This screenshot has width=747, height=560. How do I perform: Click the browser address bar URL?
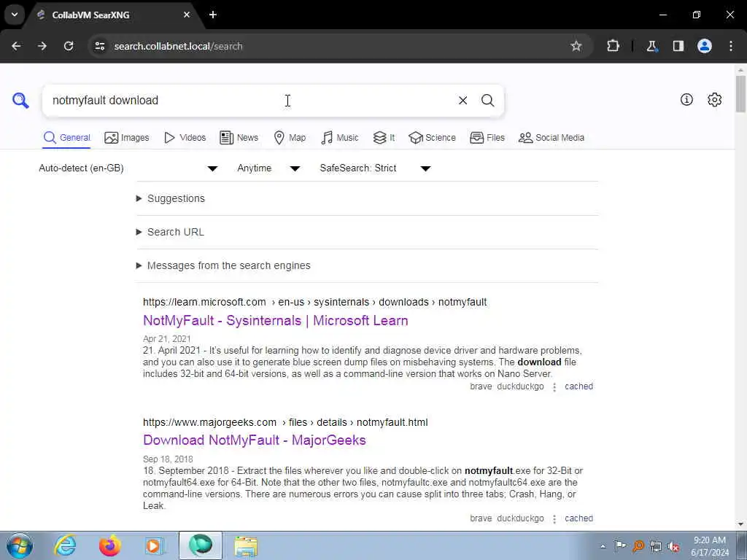point(178,46)
